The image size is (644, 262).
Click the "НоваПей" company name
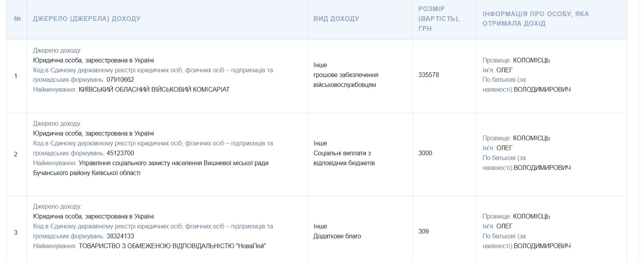coord(172,246)
